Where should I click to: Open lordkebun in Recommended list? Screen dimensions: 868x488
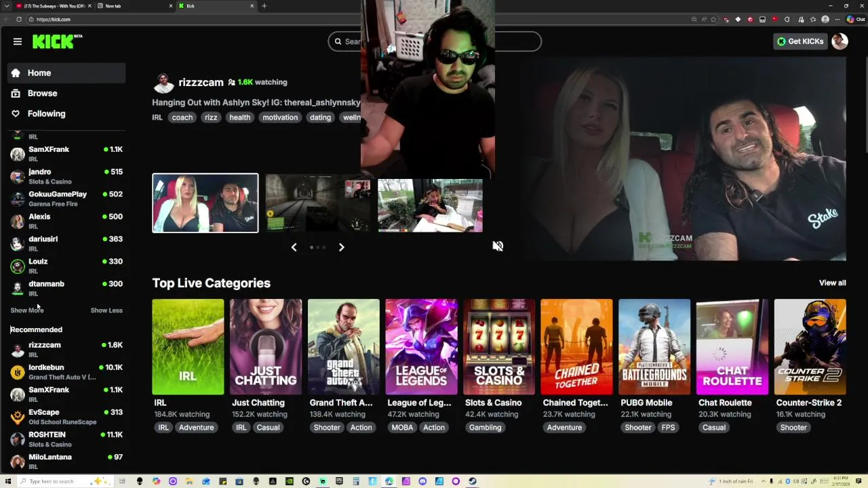pyautogui.click(x=66, y=371)
